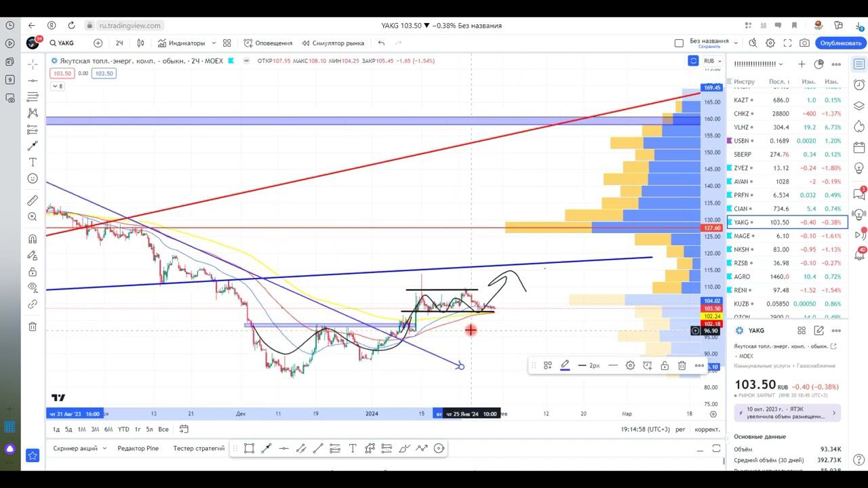
Task: Toggle magnet mode in left toolbar
Action: pos(33,239)
